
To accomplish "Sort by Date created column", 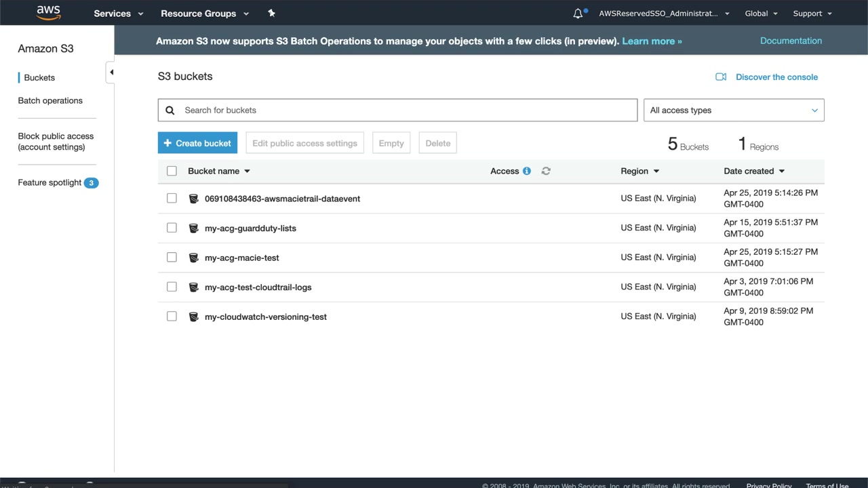I will click(x=754, y=171).
